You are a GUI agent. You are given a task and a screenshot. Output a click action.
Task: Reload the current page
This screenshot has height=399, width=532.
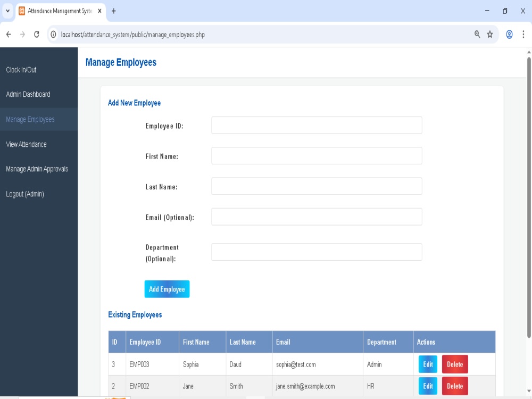point(37,34)
